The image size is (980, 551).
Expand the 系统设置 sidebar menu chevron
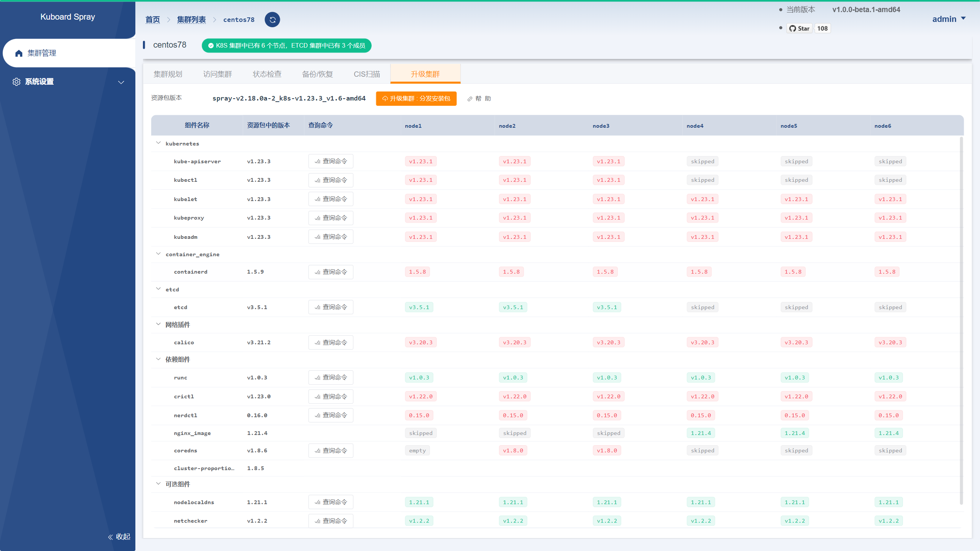coord(121,82)
